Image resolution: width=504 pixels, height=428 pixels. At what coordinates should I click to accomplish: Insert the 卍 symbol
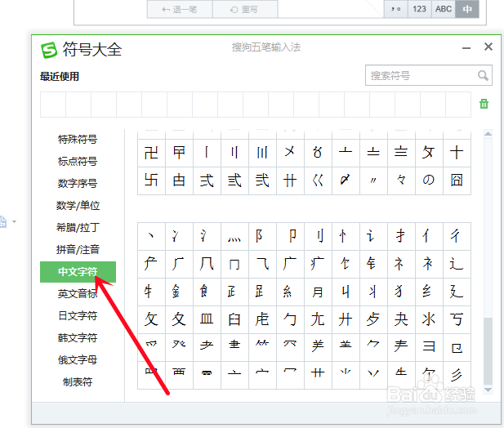(x=151, y=153)
